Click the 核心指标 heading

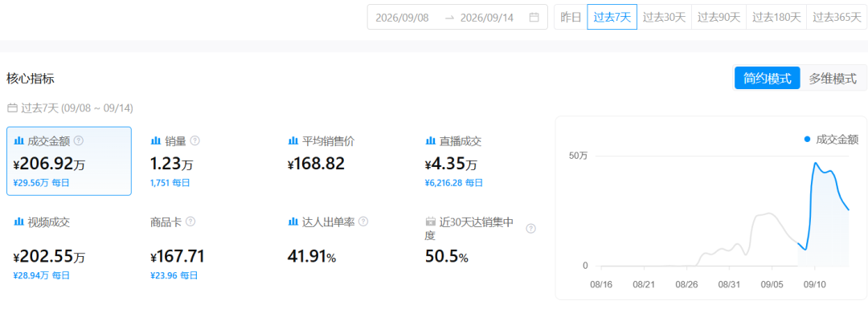coord(31,78)
